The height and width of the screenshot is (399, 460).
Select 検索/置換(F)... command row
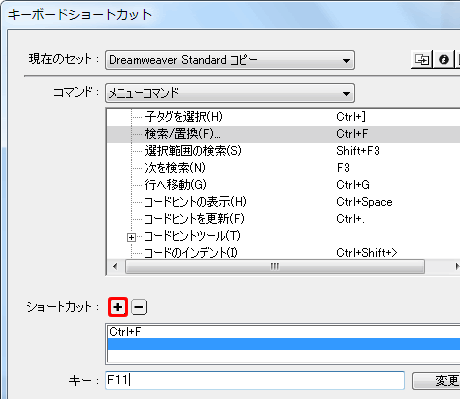(283, 134)
